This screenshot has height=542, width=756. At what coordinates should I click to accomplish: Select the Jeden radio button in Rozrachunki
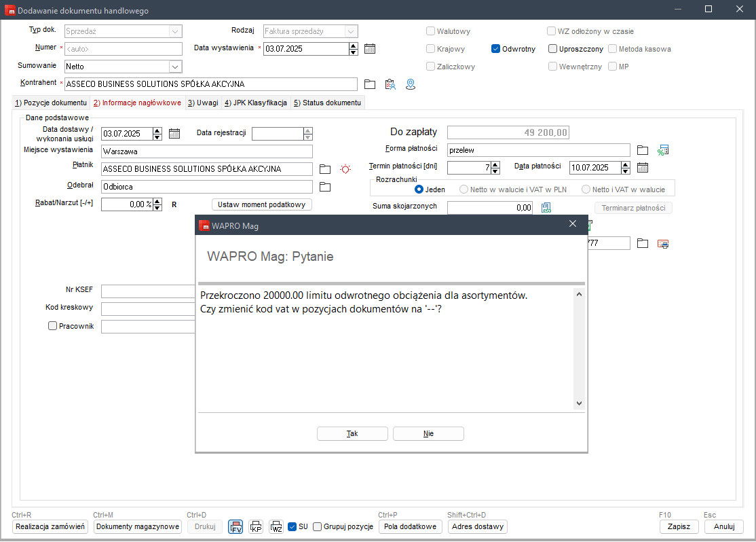click(x=419, y=189)
